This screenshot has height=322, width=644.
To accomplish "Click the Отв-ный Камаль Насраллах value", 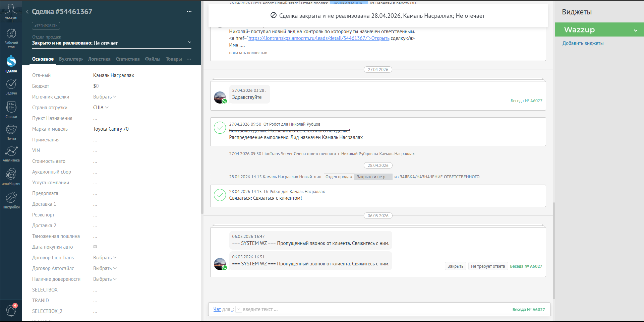I will point(114,75).
